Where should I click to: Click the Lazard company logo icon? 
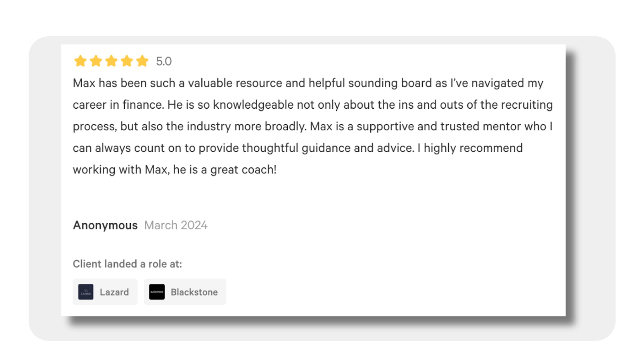point(86,292)
